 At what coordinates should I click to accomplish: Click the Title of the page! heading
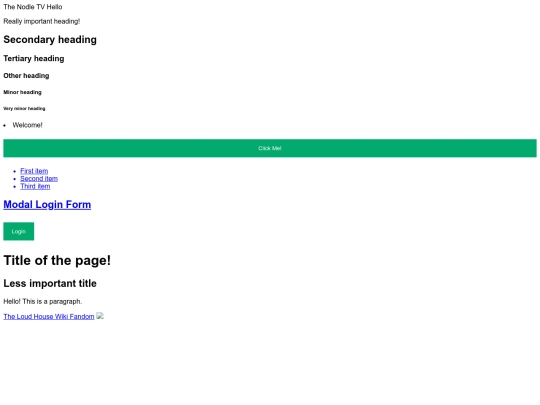pos(57,260)
